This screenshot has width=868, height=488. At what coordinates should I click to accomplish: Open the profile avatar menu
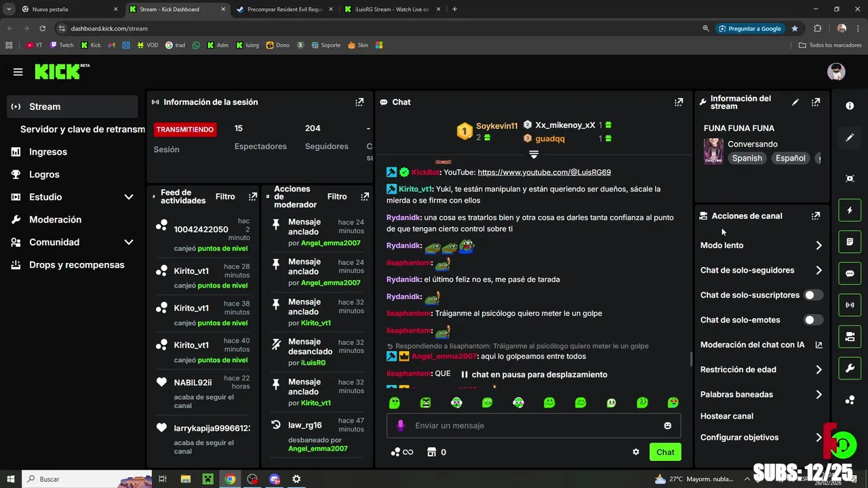tap(836, 71)
